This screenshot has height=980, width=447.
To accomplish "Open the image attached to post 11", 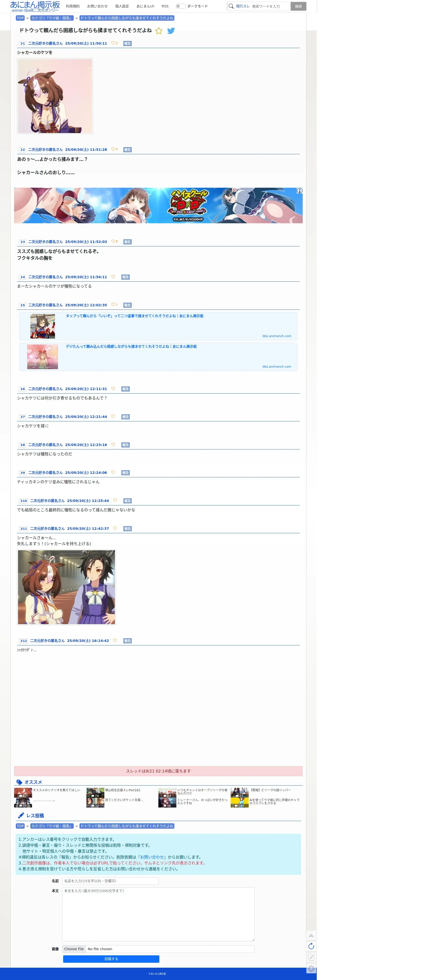I will tap(66, 587).
